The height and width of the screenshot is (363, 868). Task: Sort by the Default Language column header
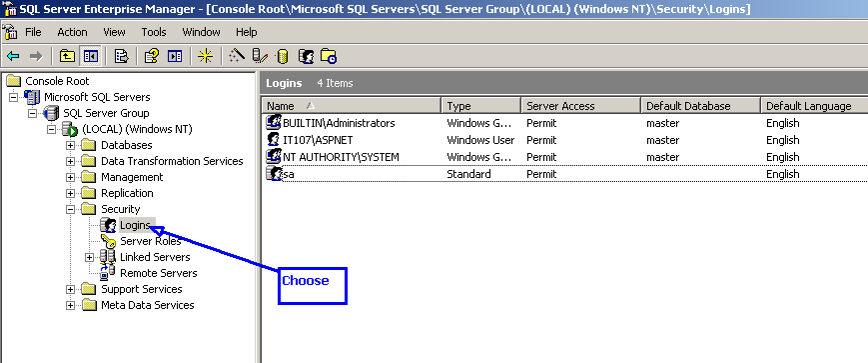pyautogui.click(x=814, y=106)
